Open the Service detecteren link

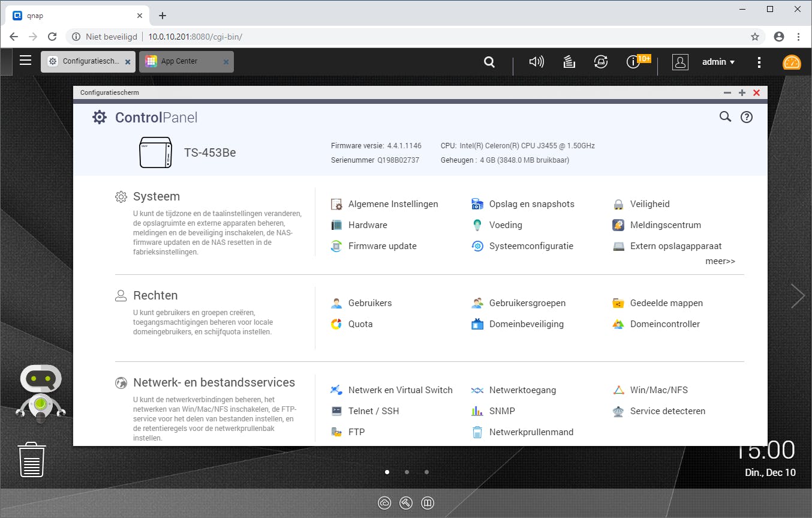667,411
